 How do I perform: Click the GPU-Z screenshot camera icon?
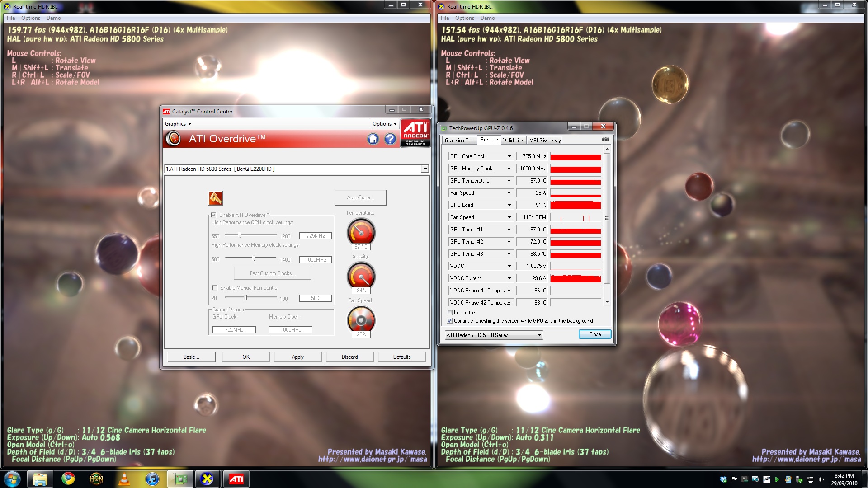pyautogui.click(x=605, y=140)
